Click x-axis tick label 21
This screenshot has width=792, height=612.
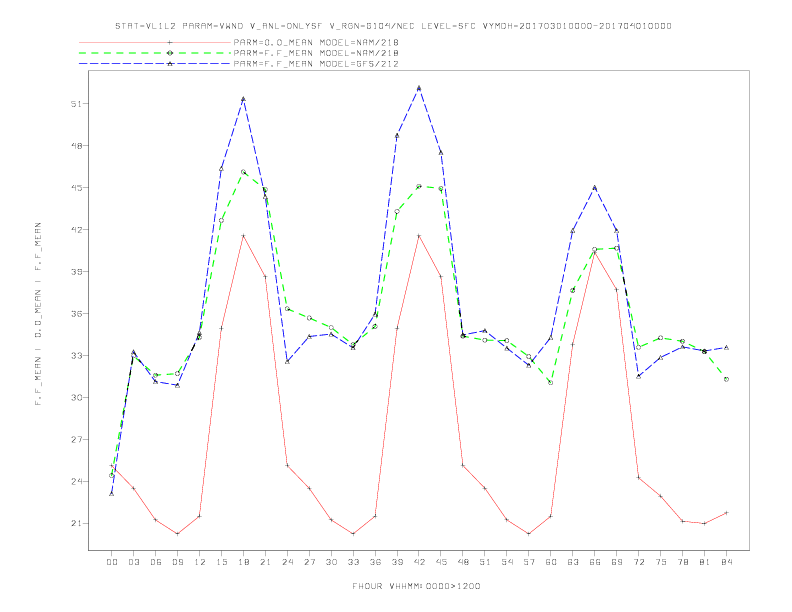265,562
